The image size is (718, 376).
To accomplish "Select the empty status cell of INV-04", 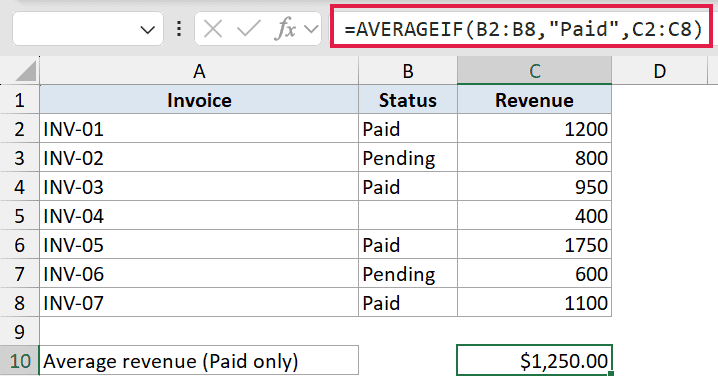I will pos(408,215).
